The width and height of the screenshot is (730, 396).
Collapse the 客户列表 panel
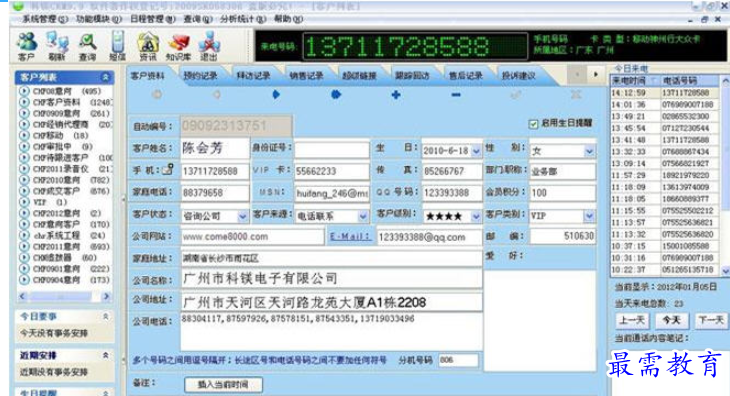(106, 77)
